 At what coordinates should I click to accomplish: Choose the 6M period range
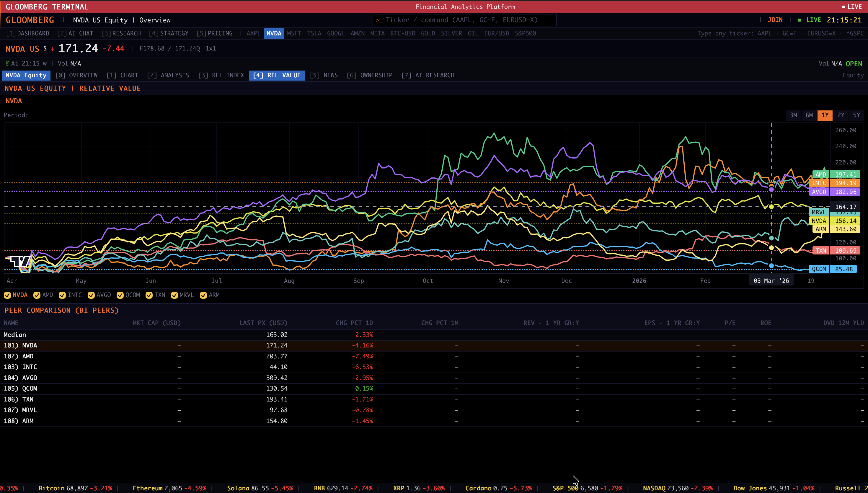pos(809,115)
